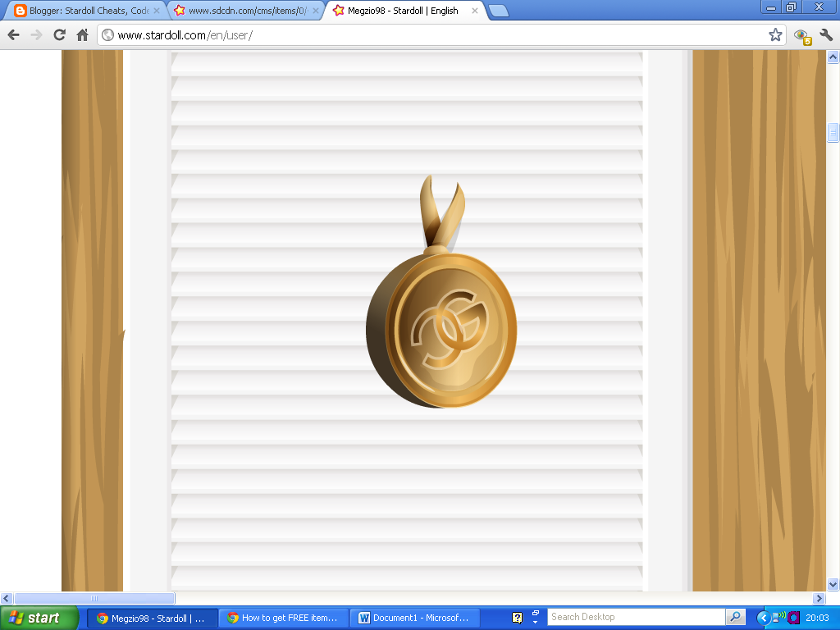Screen dimensions: 840x630
Task: Switch to Megzio98 - Stardoll taskbar window
Action: click(x=152, y=619)
